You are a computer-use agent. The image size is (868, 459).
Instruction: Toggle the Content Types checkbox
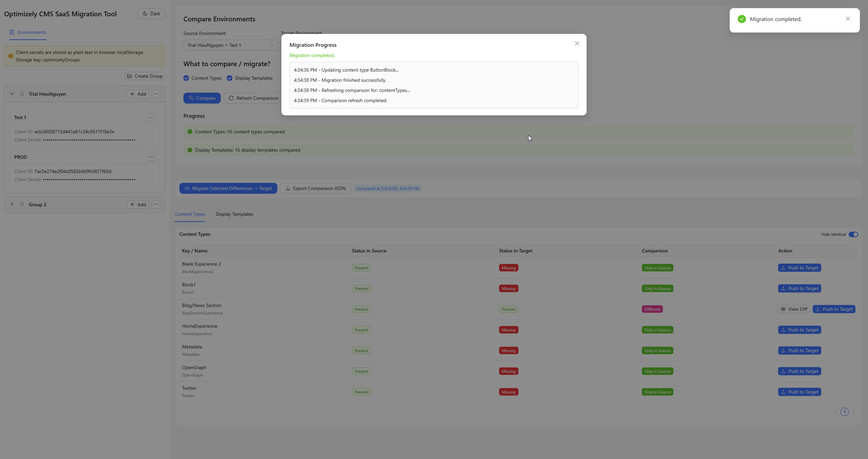click(186, 78)
